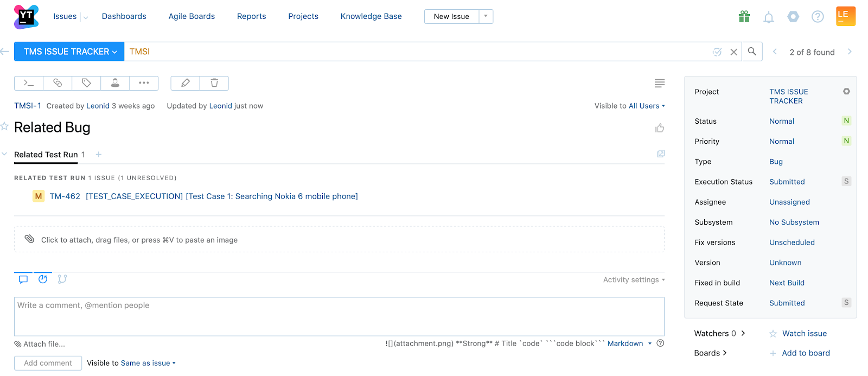Open the apply command toolbar icon
This screenshot has height=376, width=868.
(x=29, y=83)
